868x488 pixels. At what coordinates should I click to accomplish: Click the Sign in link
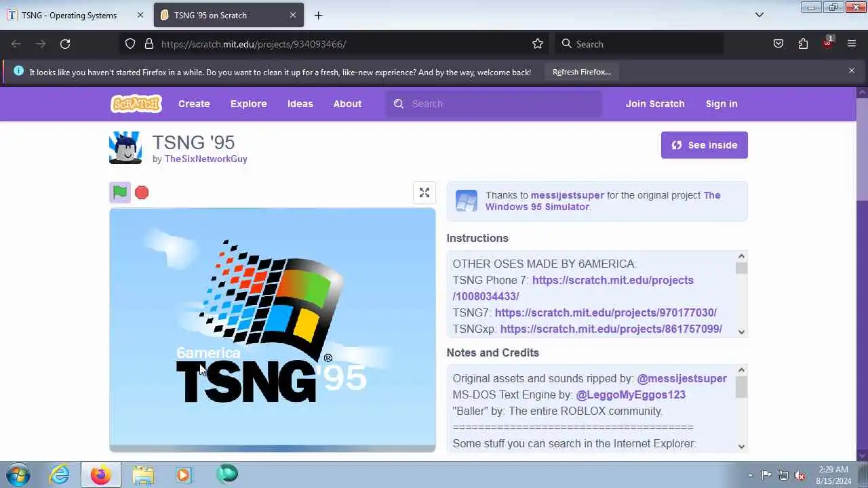point(722,104)
